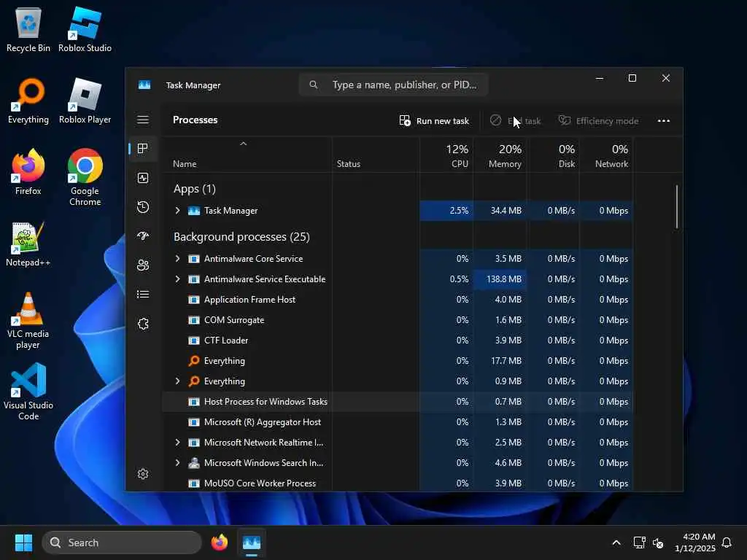Select Everything desktop shortcut
The image size is (747, 560).
click(x=28, y=101)
